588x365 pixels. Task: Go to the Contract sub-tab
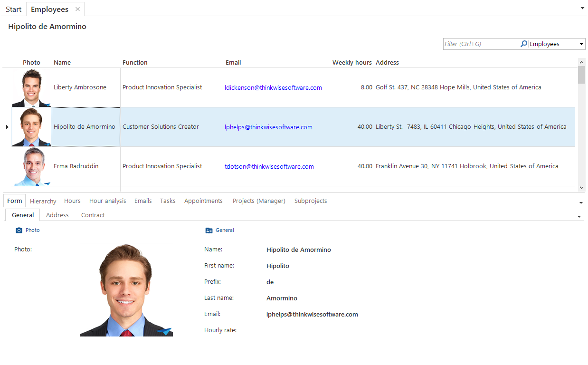pyautogui.click(x=93, y=215)
